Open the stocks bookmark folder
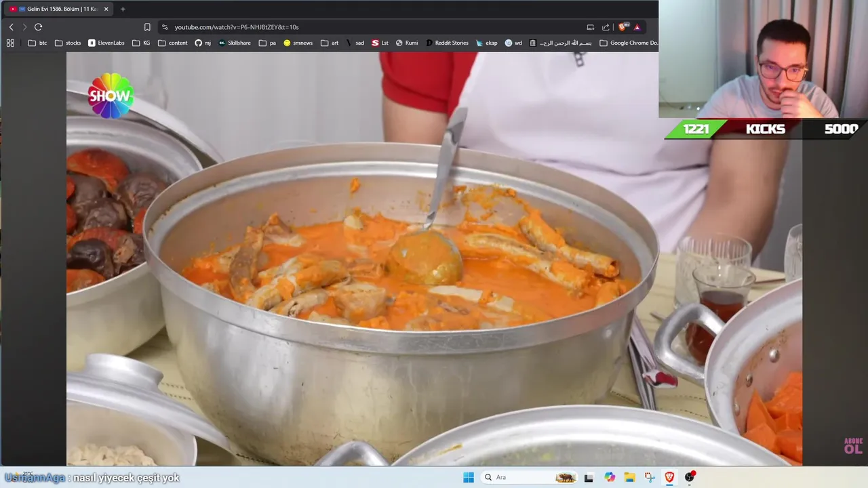 (68, 43)
